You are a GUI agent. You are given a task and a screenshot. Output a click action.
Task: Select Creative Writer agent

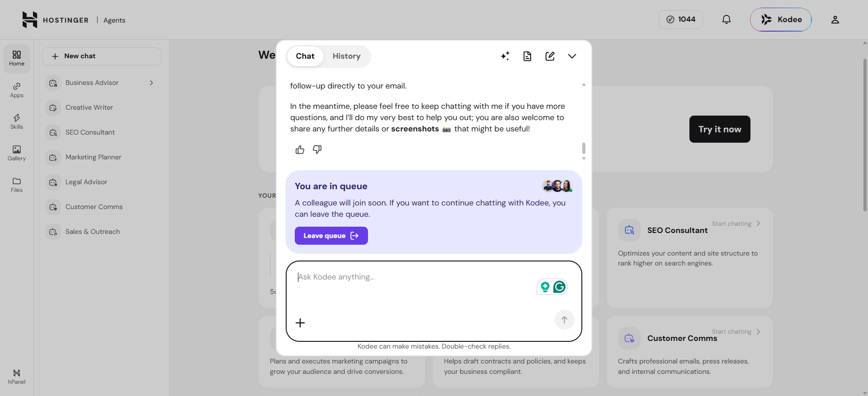coord(89,107)
